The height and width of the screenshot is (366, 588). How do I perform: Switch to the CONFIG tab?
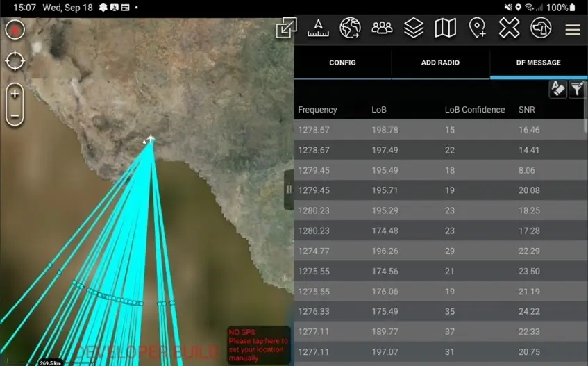click(x=342, y=63)
